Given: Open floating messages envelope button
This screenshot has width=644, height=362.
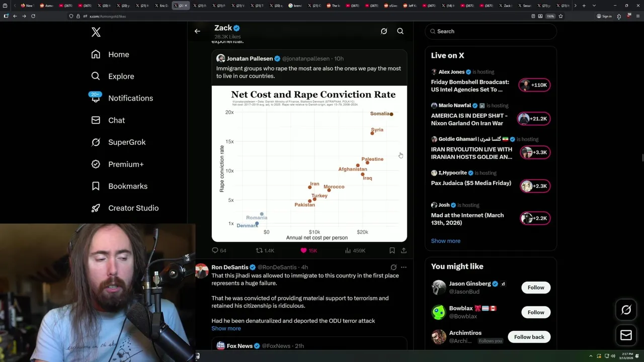Looking at the screenshot, I should coord(626,335).
